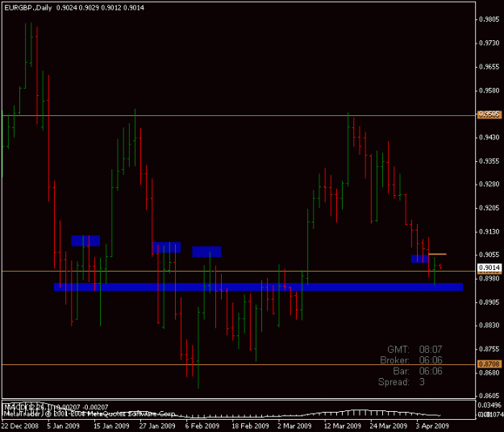
Task: Pick the 18 Feb 2009 date label
Action: coord(250,426)
